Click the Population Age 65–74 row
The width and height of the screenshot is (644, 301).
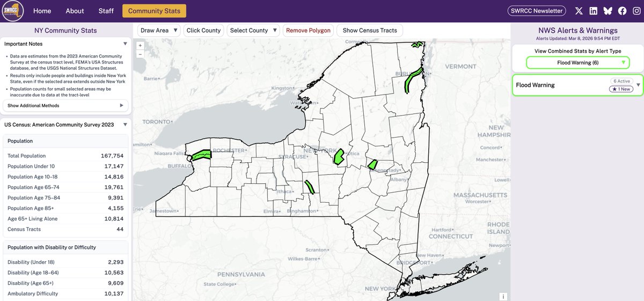pyautogui.click(x=65, y=188)
